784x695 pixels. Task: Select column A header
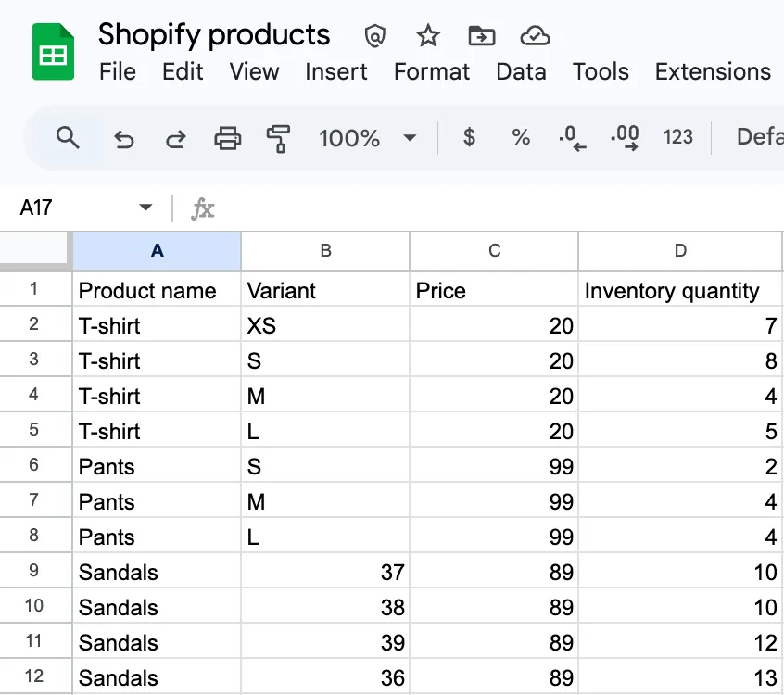pos(157,250)
